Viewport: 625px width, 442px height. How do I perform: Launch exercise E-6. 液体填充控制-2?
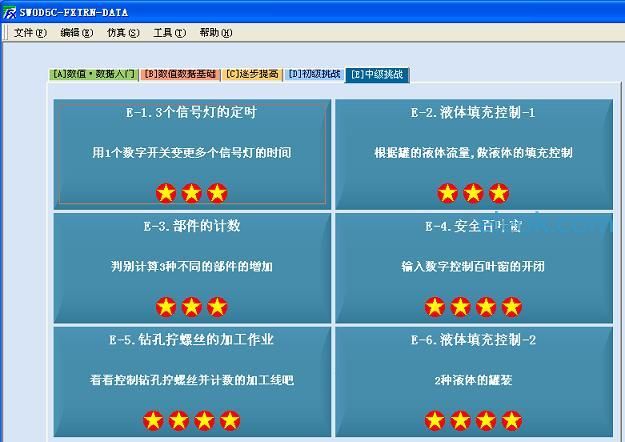coord(473,381)
